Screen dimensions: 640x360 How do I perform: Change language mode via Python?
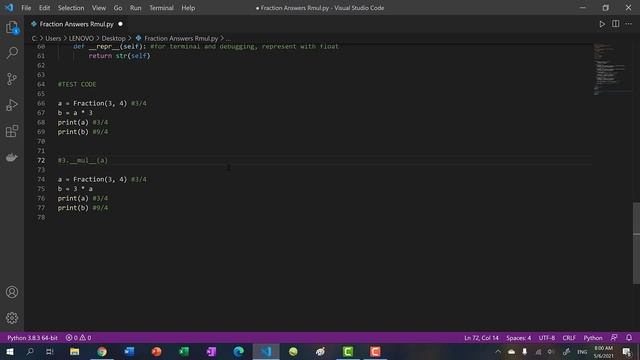click(x=593, y=338)
